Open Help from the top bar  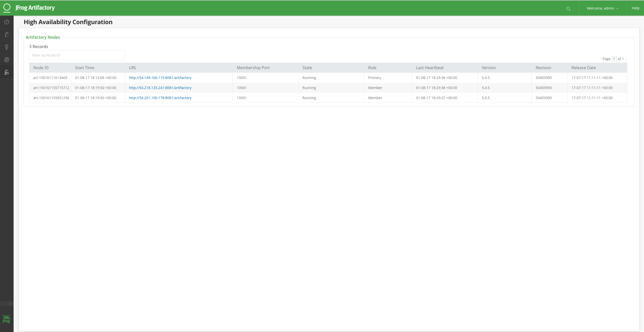click(x=636, y=8)
